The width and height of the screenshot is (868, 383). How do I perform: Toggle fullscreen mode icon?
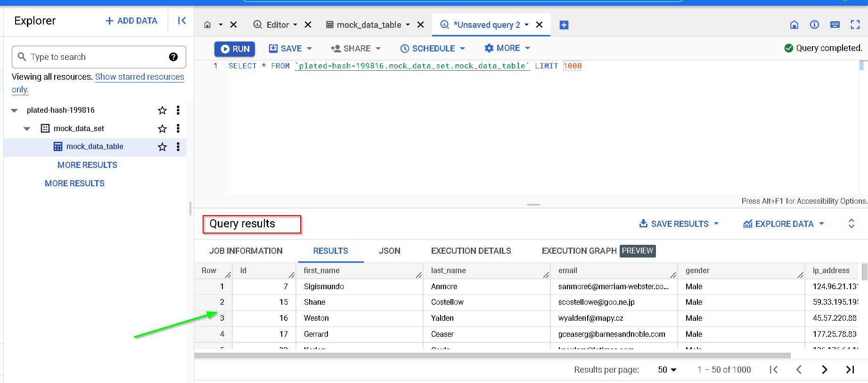[x=855, y=25]
